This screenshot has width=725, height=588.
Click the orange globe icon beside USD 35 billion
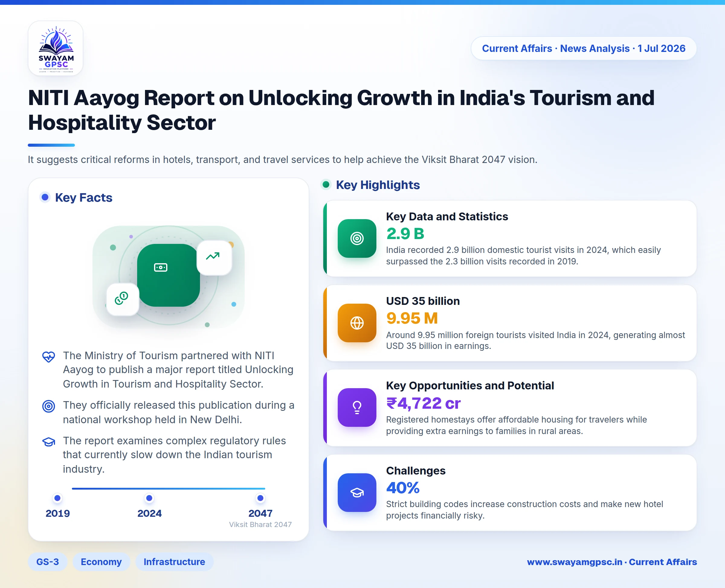click(356, 323)
